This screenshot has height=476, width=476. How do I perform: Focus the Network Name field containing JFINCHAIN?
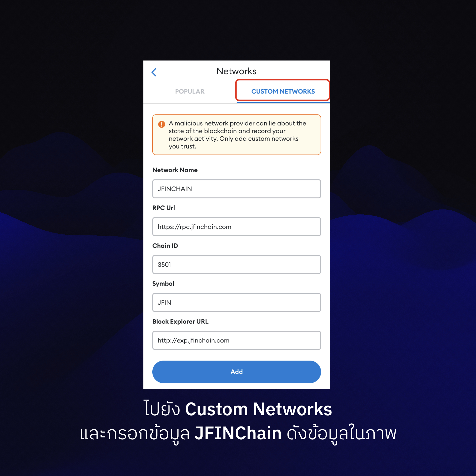click(x=237, y=189)
